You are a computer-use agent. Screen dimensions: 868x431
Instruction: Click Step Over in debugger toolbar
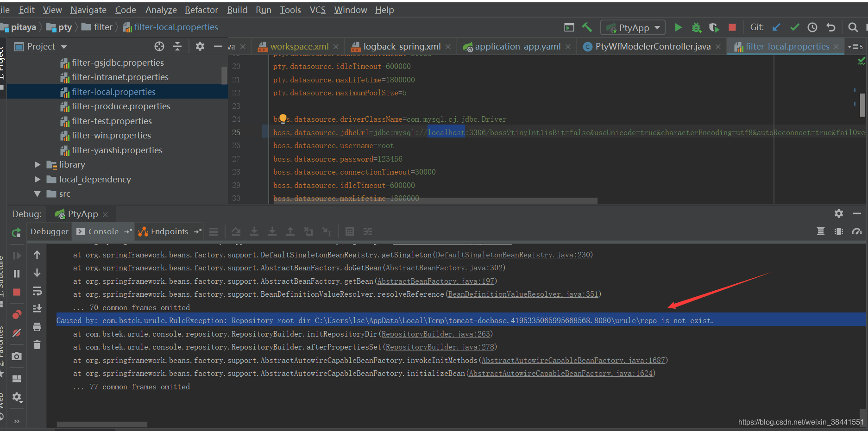click(236, 231)
